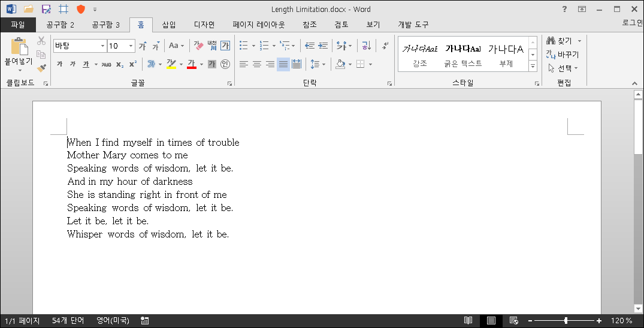
Task: Click the distributed alignment icon
Action: 297,64
